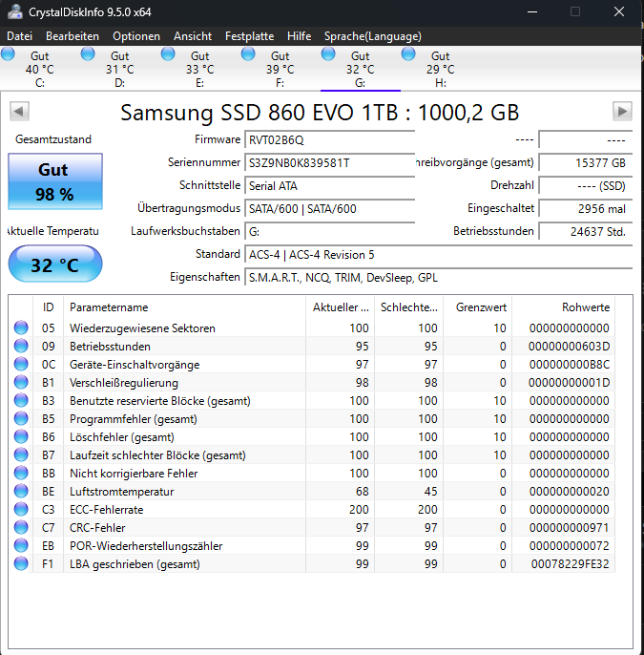Click the Gesamtzustand label
The height and width of the screenshot is (655, 644).
point(53,139)
